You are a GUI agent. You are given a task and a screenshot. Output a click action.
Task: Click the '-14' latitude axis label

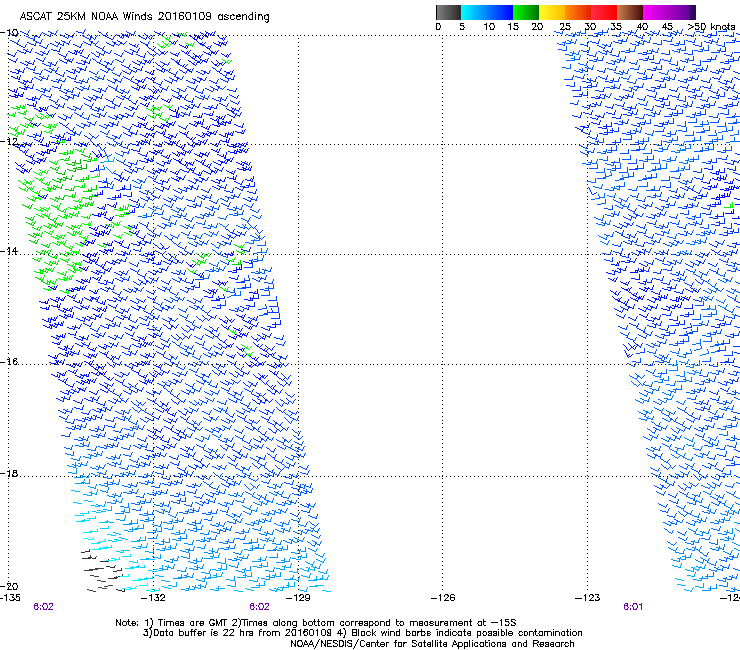[x=9, y=251]
